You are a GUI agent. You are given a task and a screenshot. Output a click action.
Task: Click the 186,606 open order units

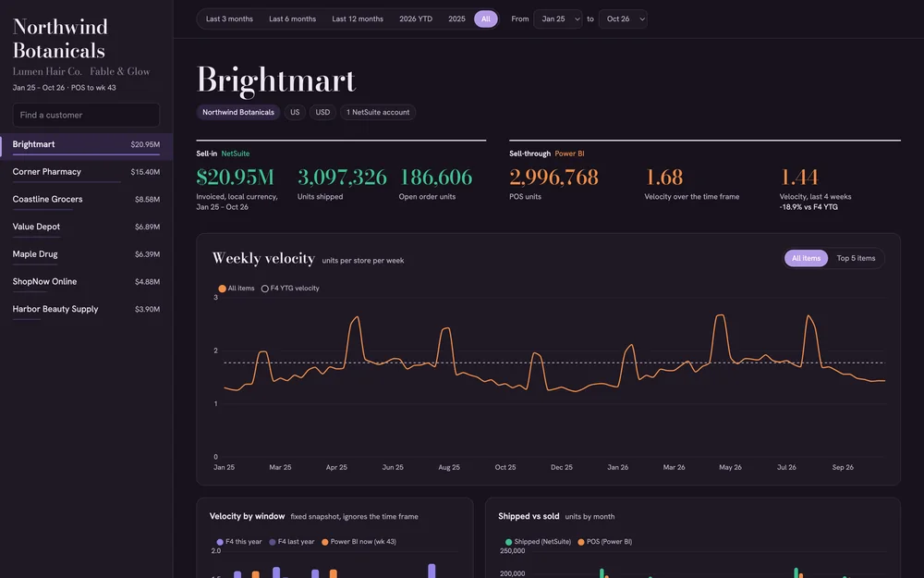coord(435,177)
